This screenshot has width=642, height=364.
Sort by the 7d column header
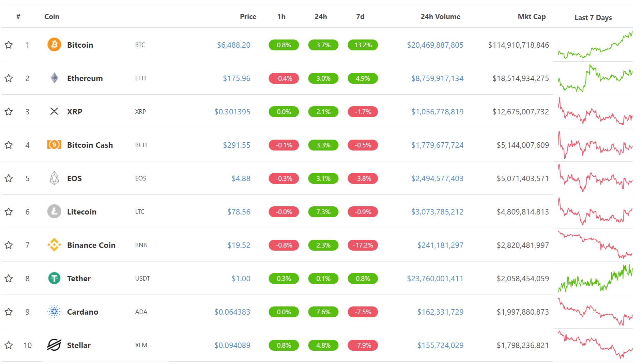[x=360, y=16]
